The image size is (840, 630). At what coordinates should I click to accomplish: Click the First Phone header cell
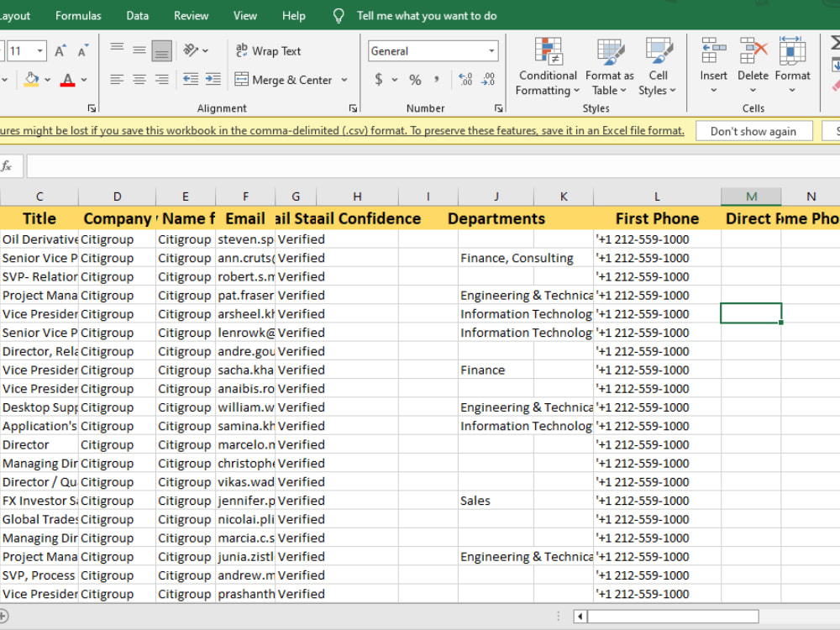click(657, 218)
